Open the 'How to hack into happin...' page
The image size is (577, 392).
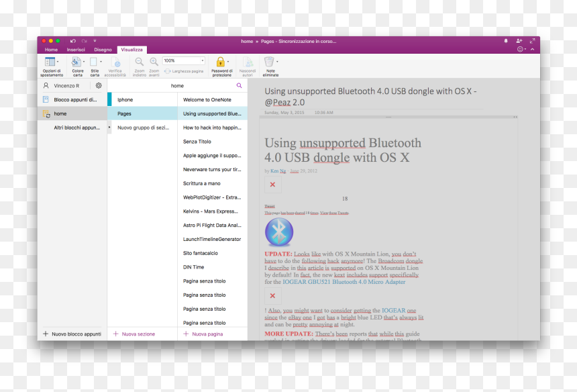coord(212,128)
